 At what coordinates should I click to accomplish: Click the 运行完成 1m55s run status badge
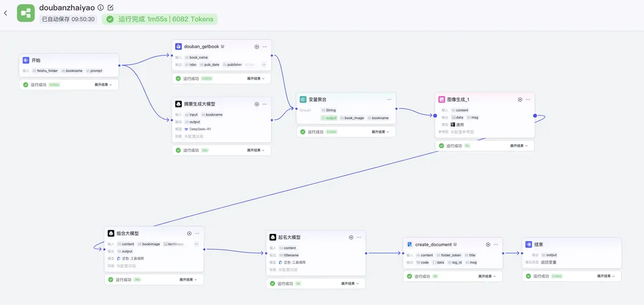159,19
